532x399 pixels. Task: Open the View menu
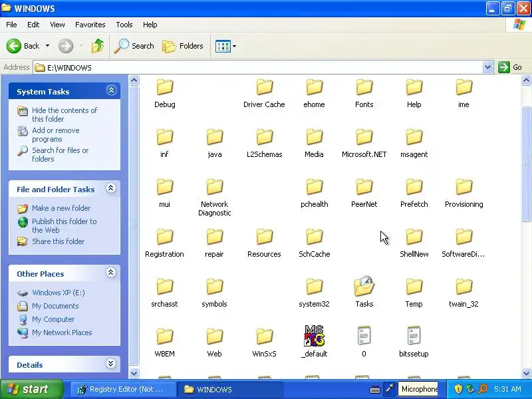click(57, 25)
